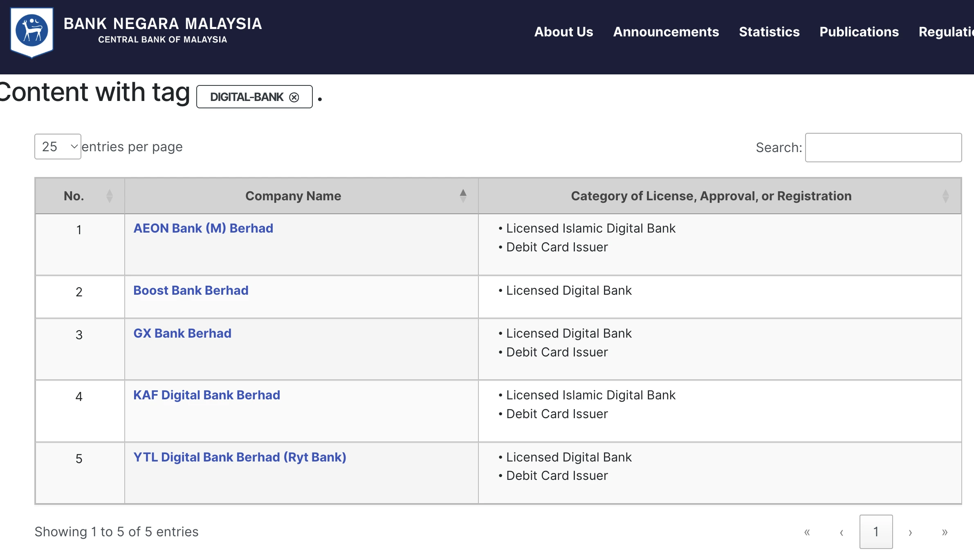Image resolution: width=974 pixels, height=560 pixels.
Task: Click 'Licensed Digital Bank' in Boost Bank row
Action: pos(569,290)
